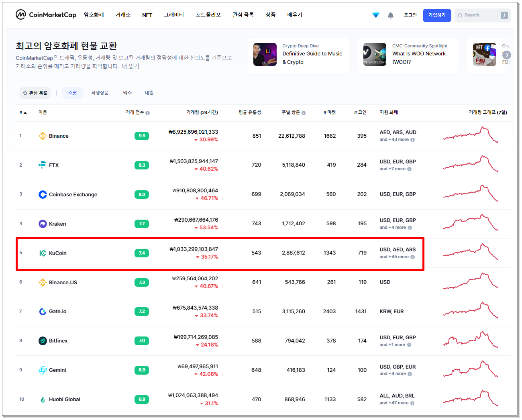522x420 pixels.
Task: Click Gate.io volume ₩675,843,574,338
Action: (196, 308)
